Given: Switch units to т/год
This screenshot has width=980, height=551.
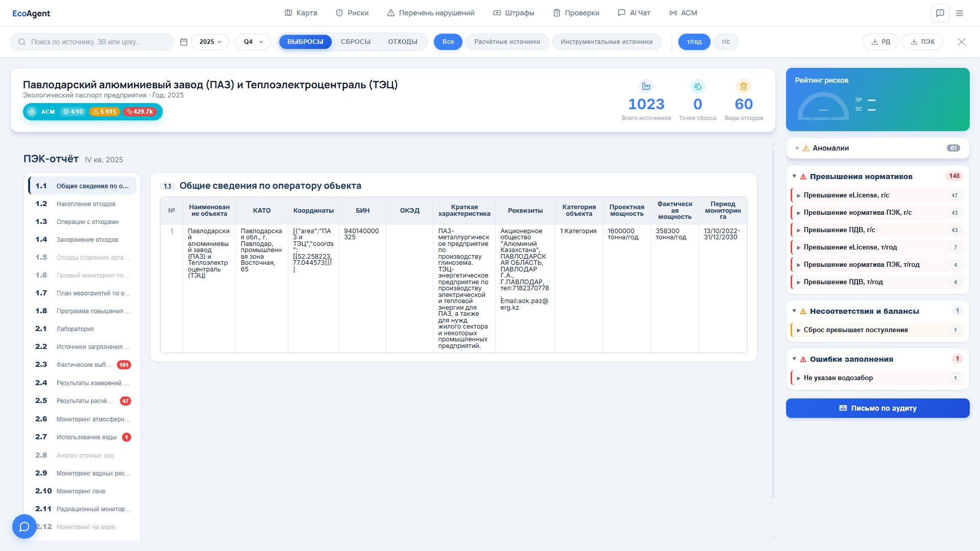Looking at the screenshot, I should coord(694,42).
